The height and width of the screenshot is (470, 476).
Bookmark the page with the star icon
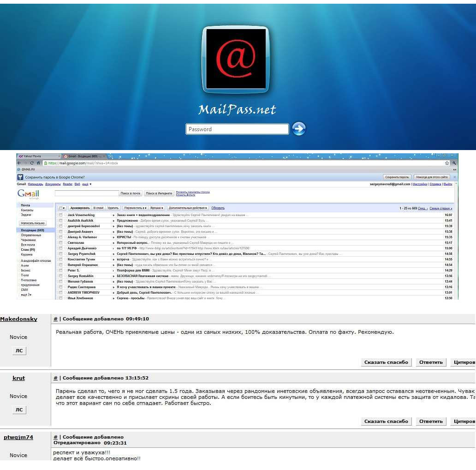point(447,163)
